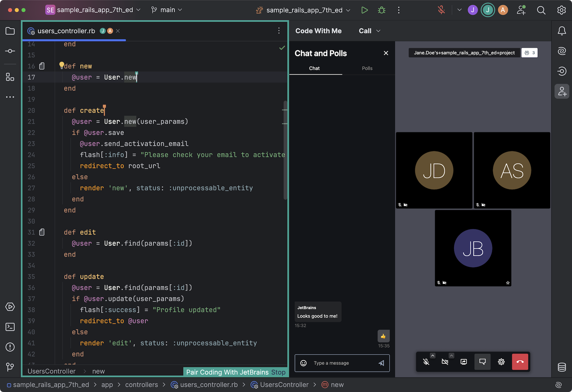
Task: Open the Commit tool window
Action: pyautogui.click(x=10, y=51)
